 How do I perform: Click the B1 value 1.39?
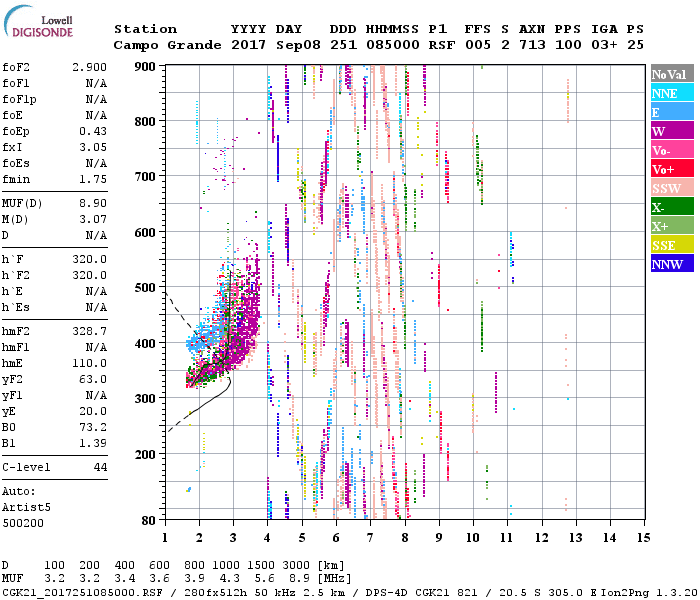click(x=93, y=443)
